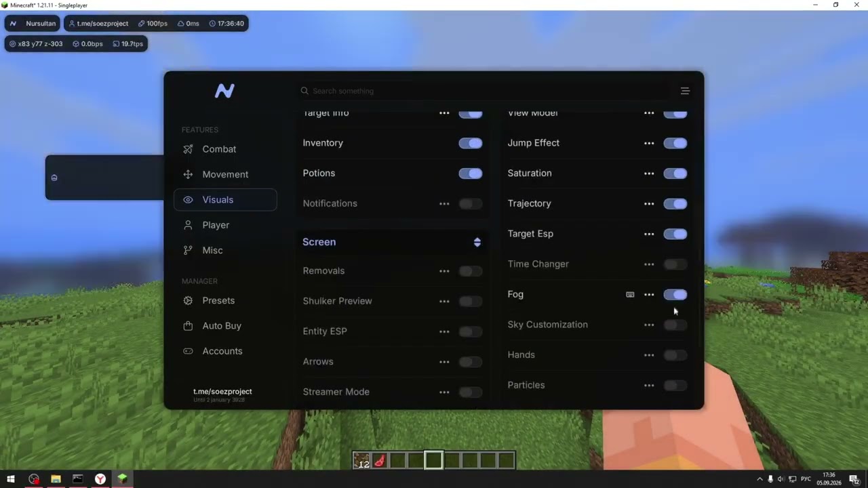This screenshot has height=488, width=868.
Task: Click the search something input field
Action: (x=483, y=91)
